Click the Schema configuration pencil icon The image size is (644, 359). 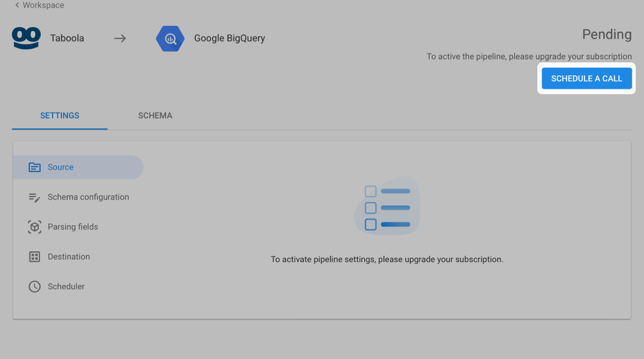[35, 197]
